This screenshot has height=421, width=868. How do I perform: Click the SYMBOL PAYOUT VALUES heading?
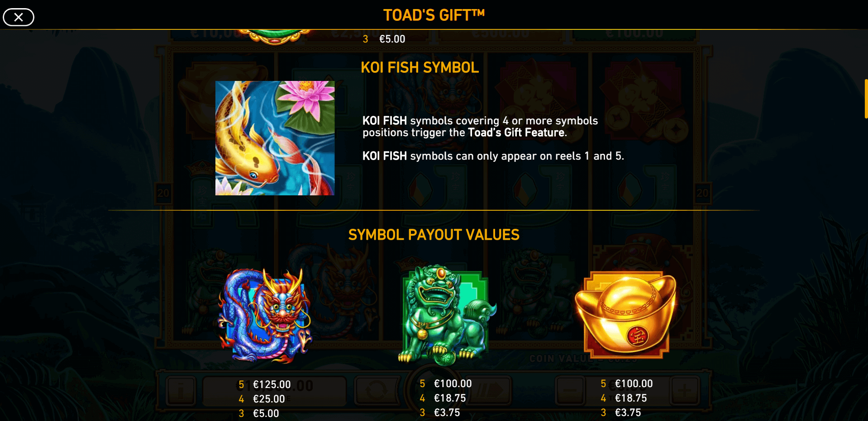(x=434, y=235)
